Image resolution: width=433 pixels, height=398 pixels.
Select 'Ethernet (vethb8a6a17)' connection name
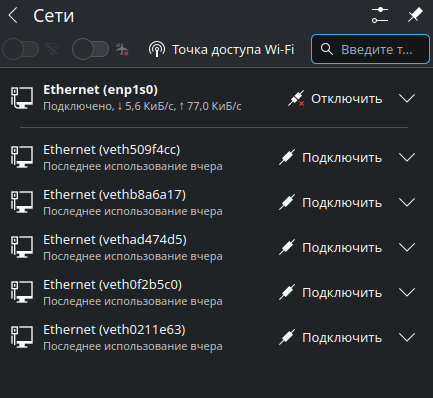114,195
